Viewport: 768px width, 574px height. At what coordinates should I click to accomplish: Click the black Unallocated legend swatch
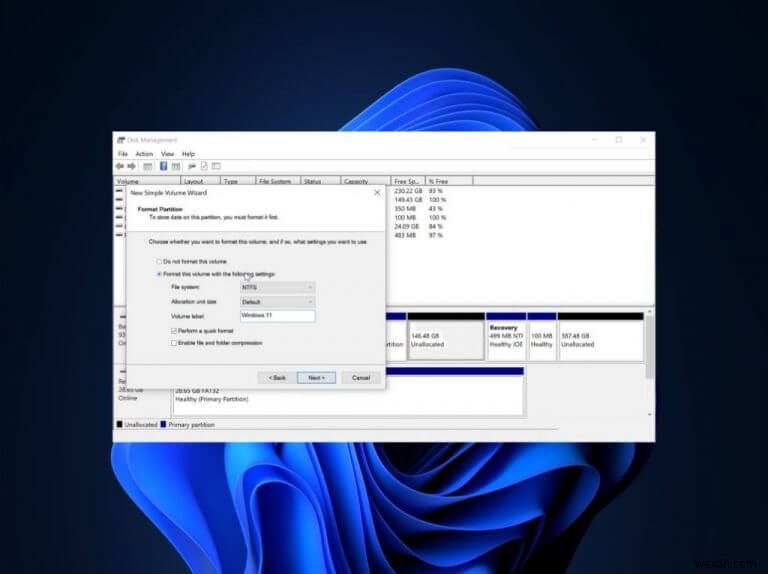click(120, 424)
